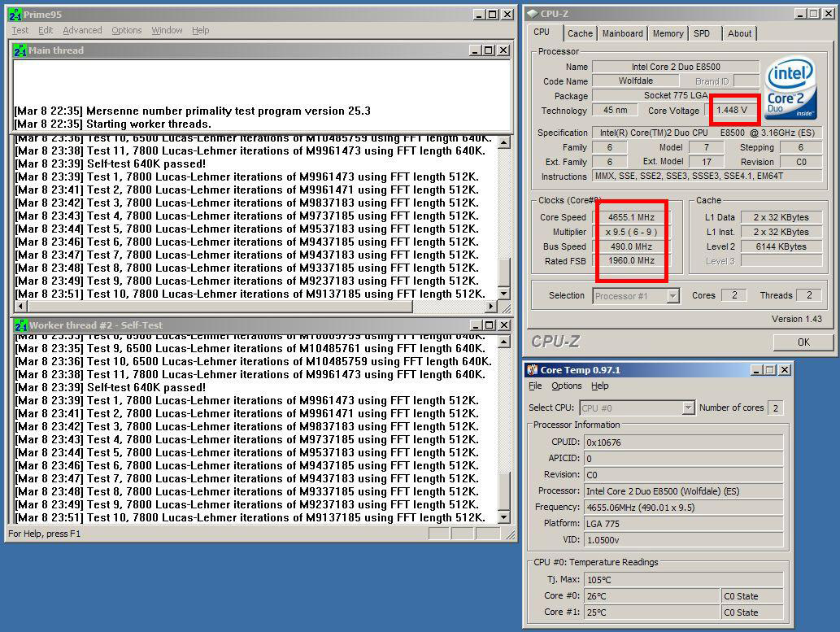Click the Core Speed value 4655.1 MHz

tap(631, 217)
